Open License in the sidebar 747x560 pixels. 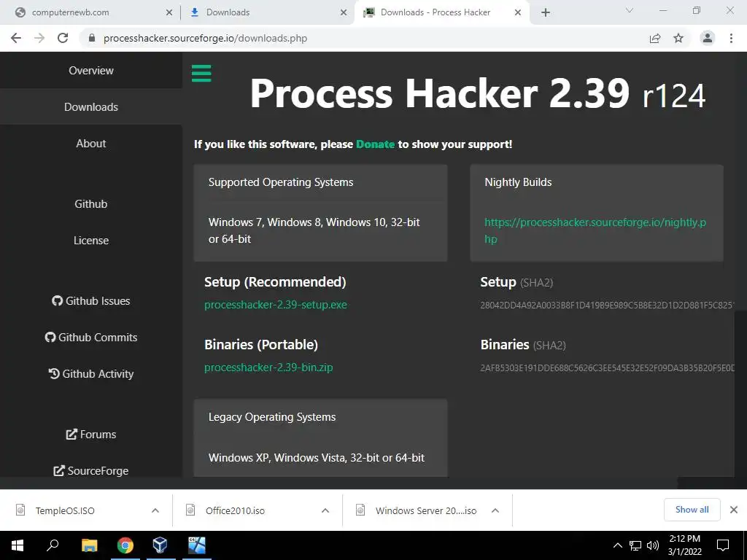[x=91, y=241]
